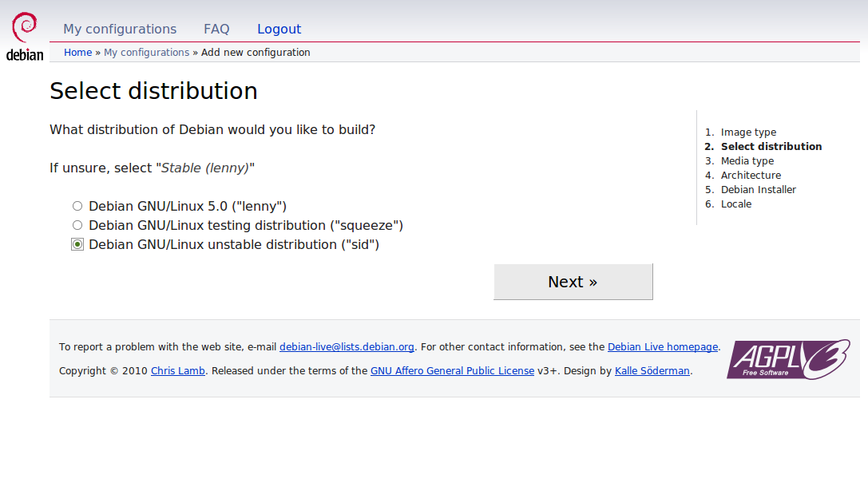Image resolution: width=868 pixels, height=502 pixels.
Task: Go to Home breadcrumb link
Action: pos(78,52)
